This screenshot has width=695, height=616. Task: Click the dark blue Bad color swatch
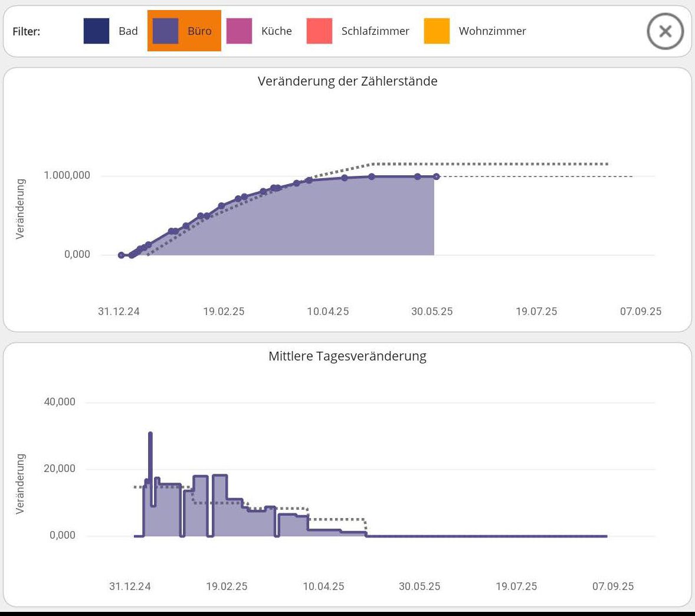pos(96,31)
